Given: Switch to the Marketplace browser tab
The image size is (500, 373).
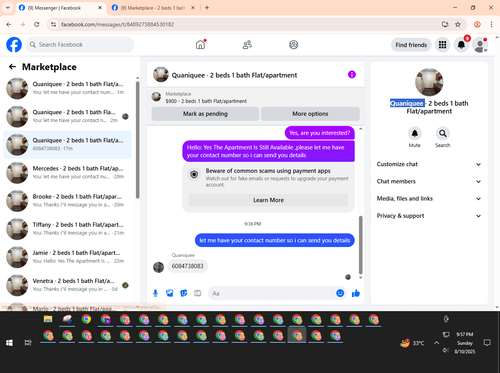Looking at the screenshot, I should tap(152, 8).
